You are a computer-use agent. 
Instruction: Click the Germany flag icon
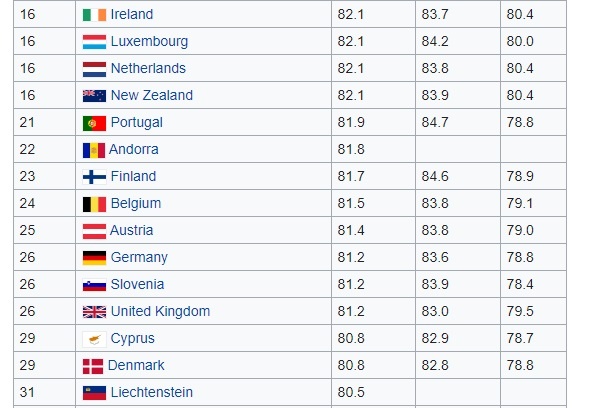click(94, 258)
